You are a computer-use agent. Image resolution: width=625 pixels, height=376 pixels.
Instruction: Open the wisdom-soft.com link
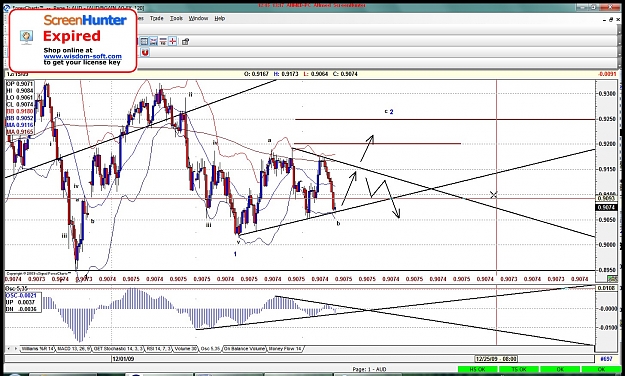coord(83,56)
